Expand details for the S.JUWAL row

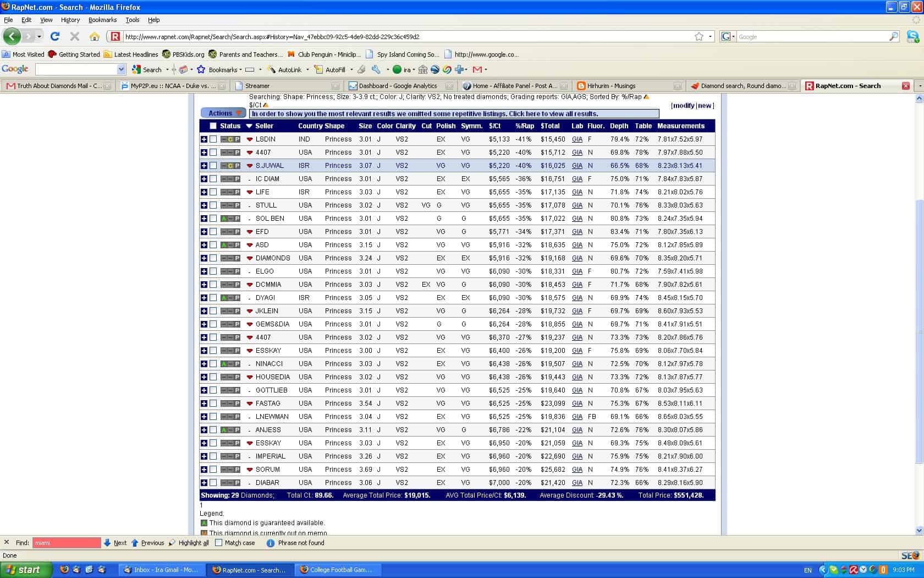204,166
